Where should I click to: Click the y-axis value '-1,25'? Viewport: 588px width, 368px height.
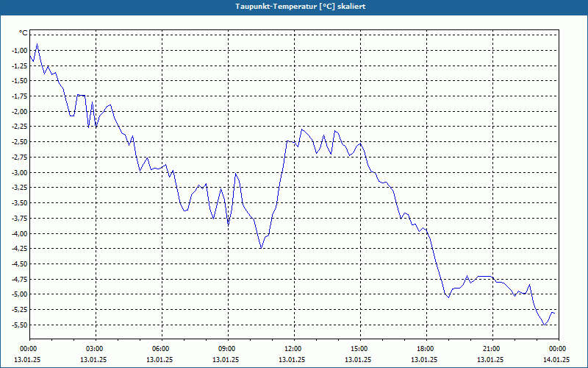coord(20,66)
